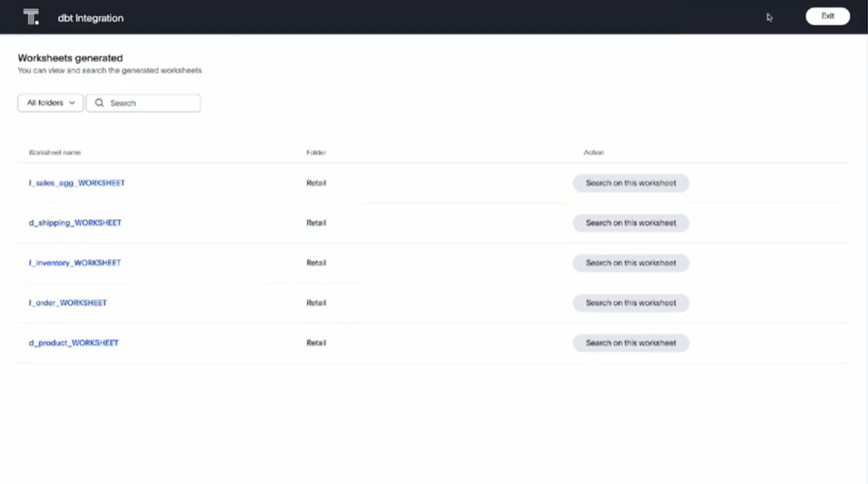Viewport: 868px width, 484px height.
Task: Click the company logo in the top bar
Action: [x=31, y=17]
